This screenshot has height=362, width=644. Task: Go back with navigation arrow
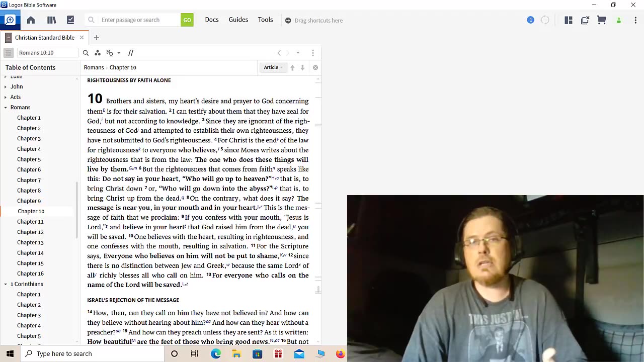point(279,53)
